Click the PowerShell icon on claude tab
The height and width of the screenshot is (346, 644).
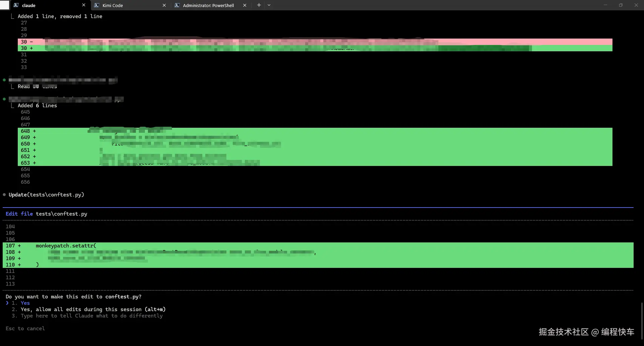tap(16, 5)
